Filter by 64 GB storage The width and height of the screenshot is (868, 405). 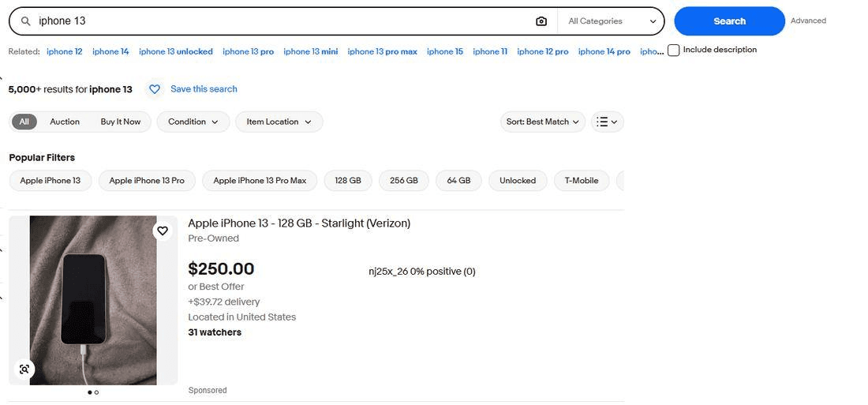point(458,181)
